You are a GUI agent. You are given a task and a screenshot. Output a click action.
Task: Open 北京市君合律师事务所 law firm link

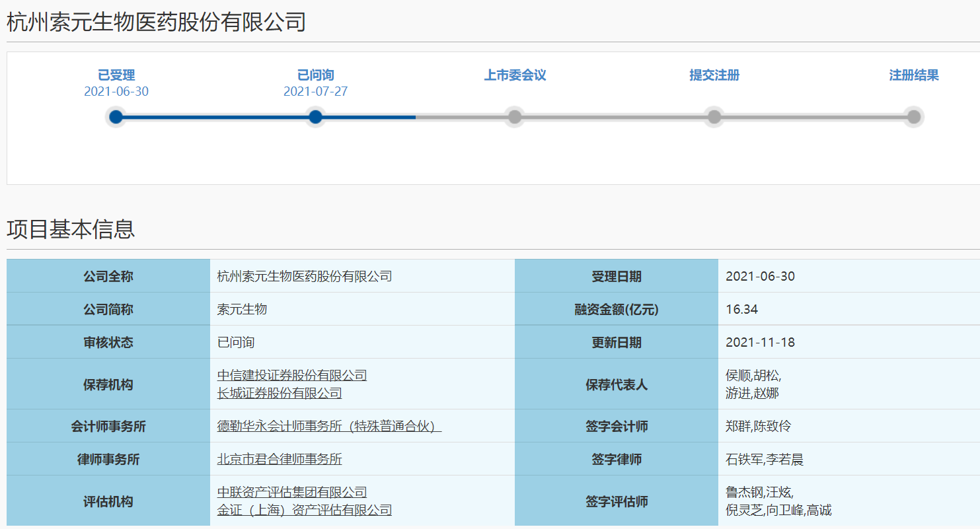[280, 460]
